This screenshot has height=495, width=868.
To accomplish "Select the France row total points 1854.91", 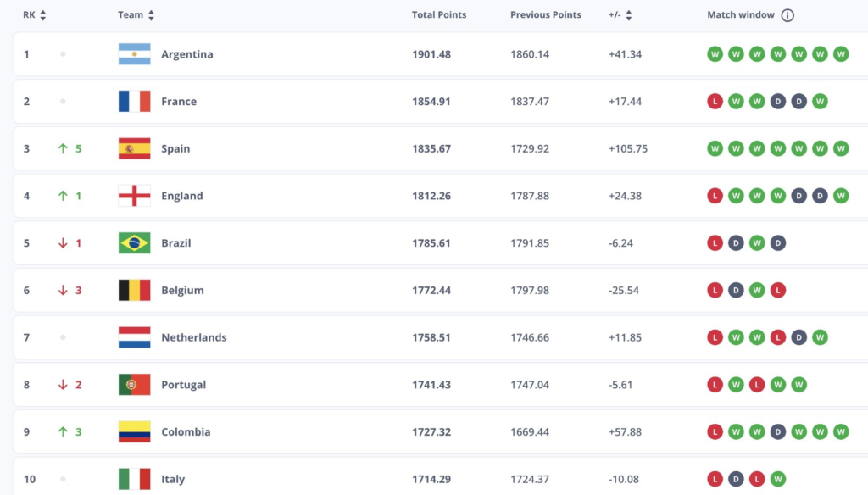I will tap(431, 102).
